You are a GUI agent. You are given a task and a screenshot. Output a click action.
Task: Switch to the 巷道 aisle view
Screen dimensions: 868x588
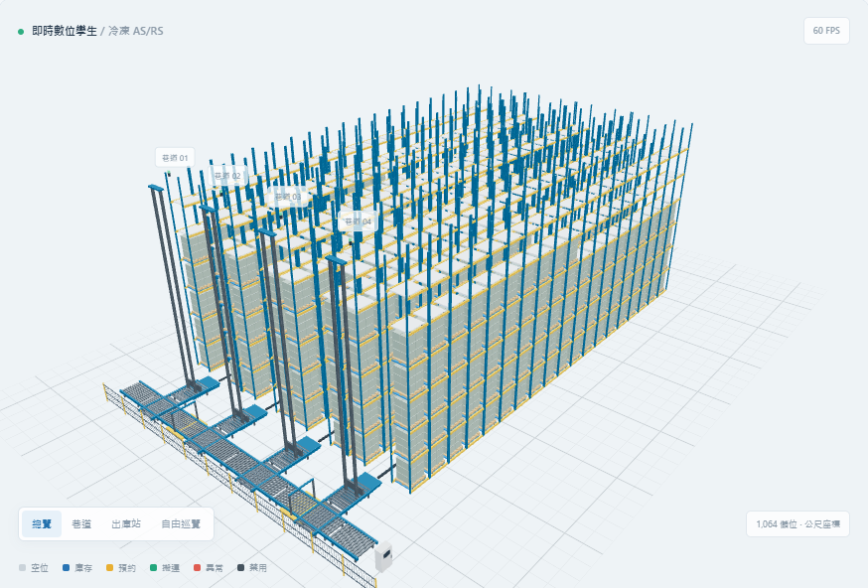point(81,523)
